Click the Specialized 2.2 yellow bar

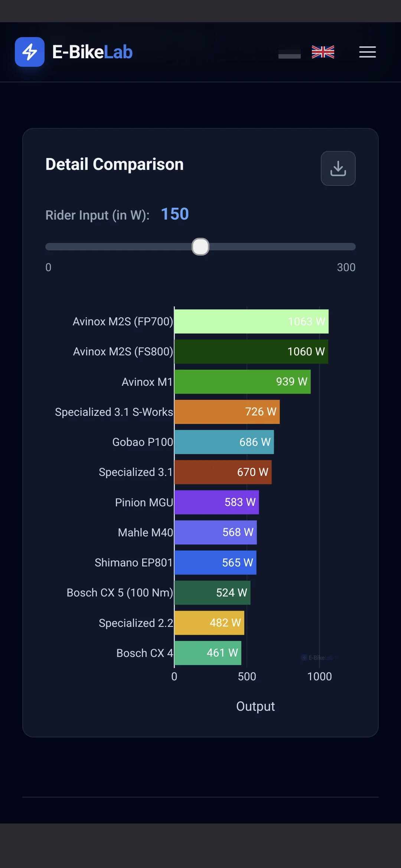click(x=209, y=623)
